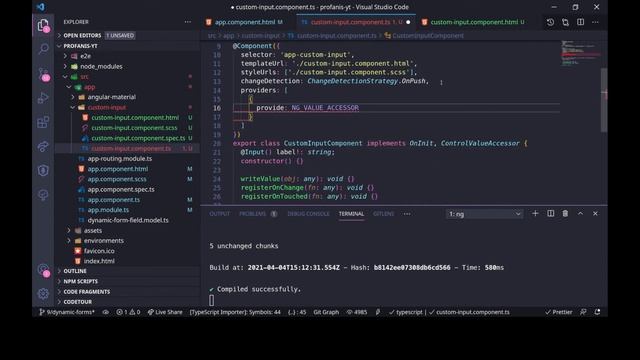This screenshot has height=360, width=640.
Task: Open the Run and Debug view
Action: pyautogui.click(x=43, y=98)
